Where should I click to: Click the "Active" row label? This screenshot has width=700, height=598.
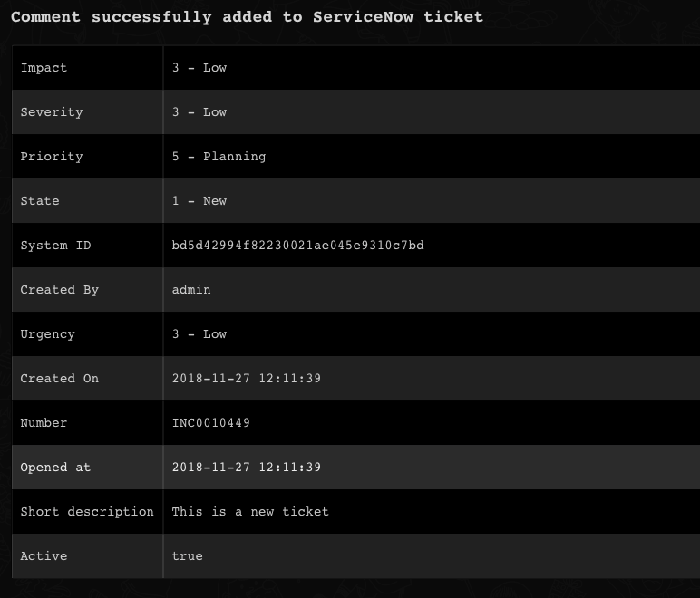[44, 556]
